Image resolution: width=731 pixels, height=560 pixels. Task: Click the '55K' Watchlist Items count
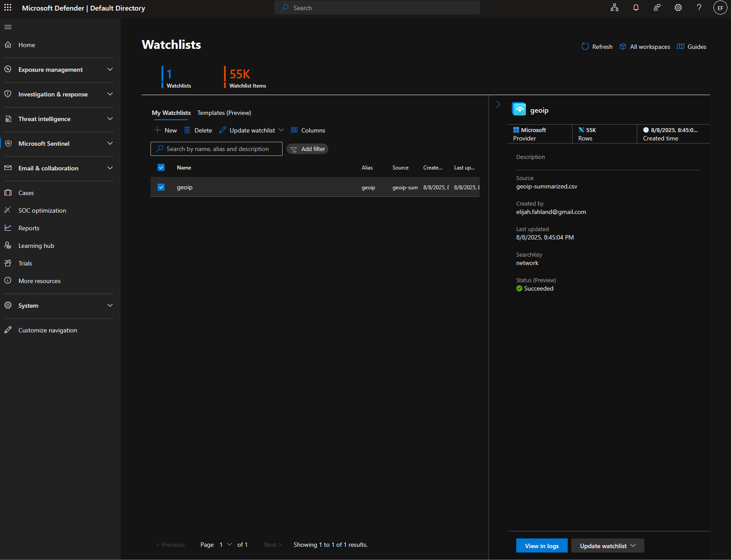click(240, 74)
